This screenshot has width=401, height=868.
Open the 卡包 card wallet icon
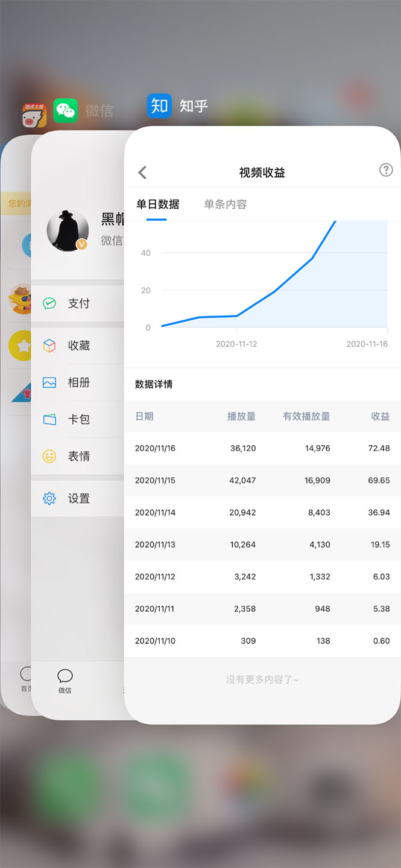pyautogui.click(x=49, y=419)
